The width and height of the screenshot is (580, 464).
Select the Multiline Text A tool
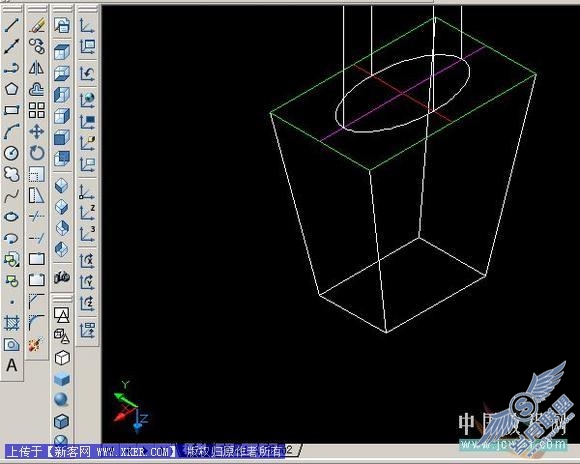(x=12, y=365)
